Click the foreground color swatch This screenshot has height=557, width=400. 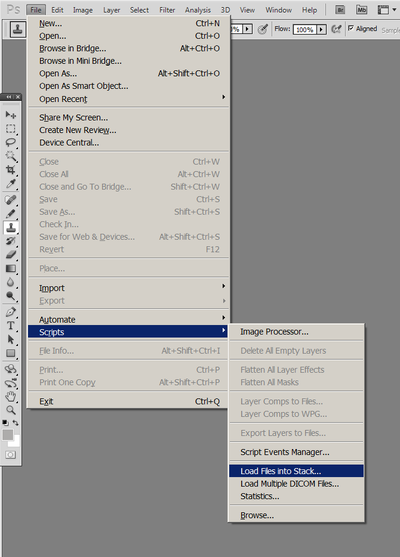pos(8,434)
